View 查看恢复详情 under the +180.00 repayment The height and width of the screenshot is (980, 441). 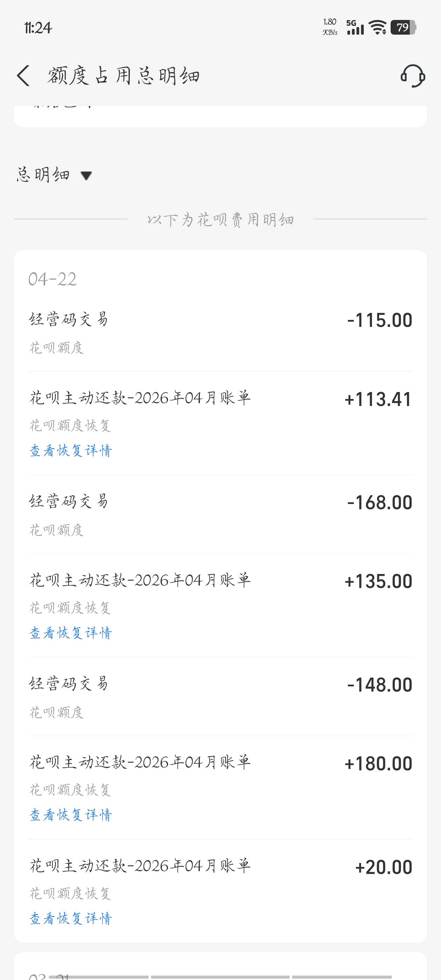pos(71,815)
